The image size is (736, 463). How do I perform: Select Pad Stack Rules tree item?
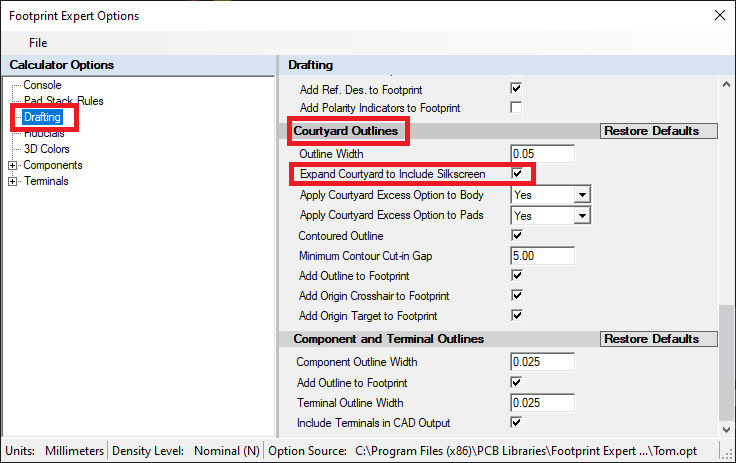click(63, 101)
